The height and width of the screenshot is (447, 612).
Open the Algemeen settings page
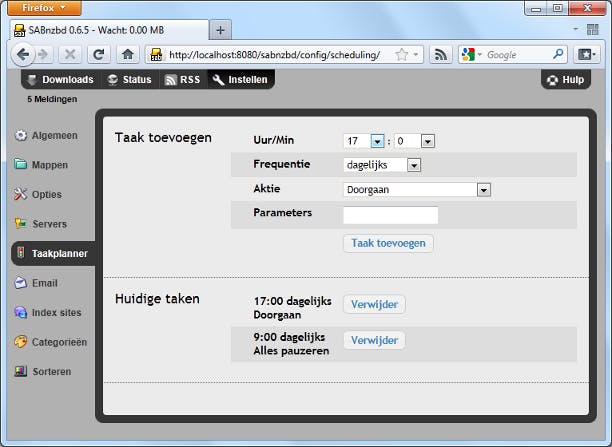point(55,135)
